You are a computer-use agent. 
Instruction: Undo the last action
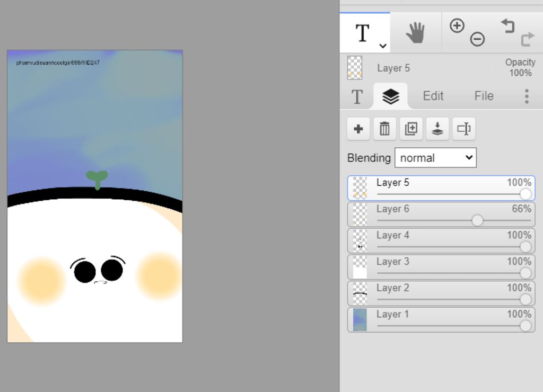pyautogui.click(x=507, y=25)
